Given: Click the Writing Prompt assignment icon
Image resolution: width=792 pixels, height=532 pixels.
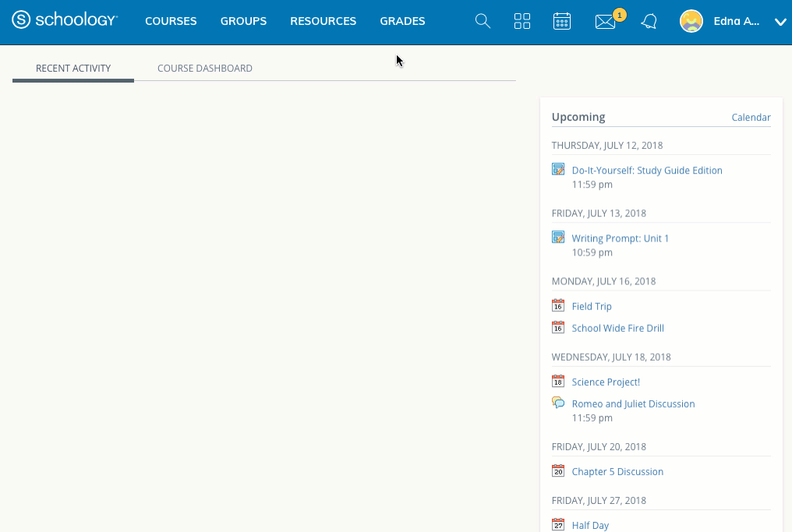Looking at the screenshot, I should coord(558,238).
